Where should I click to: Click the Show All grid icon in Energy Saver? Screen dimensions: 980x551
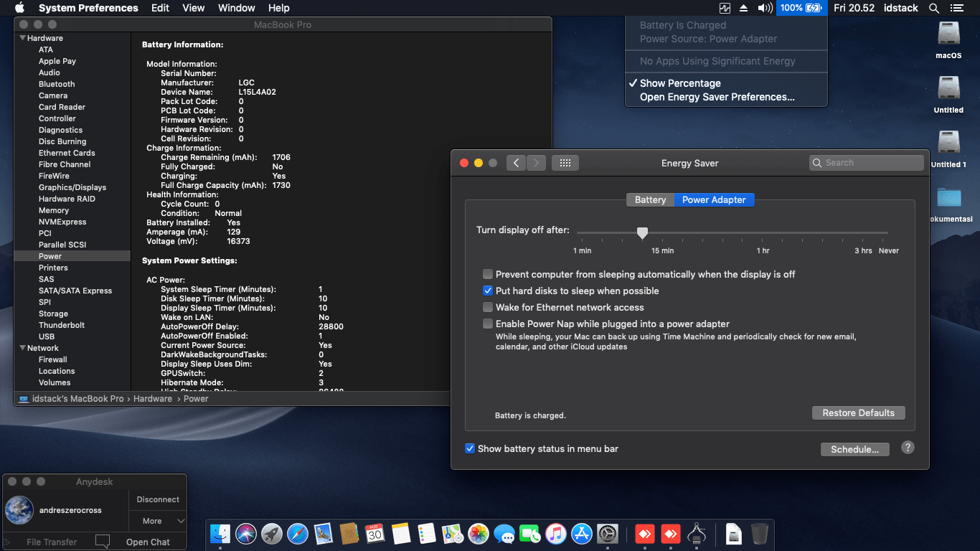click(565, 163)
